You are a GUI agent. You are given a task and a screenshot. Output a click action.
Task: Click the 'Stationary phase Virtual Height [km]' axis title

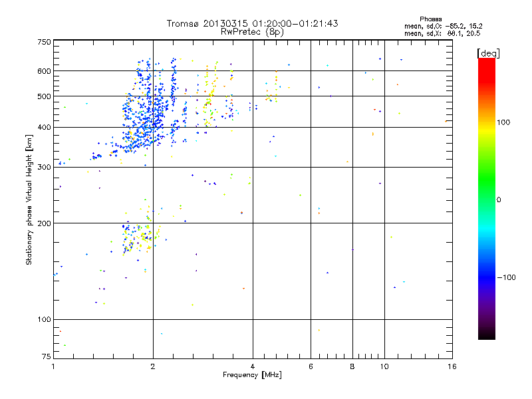point(29,199)
